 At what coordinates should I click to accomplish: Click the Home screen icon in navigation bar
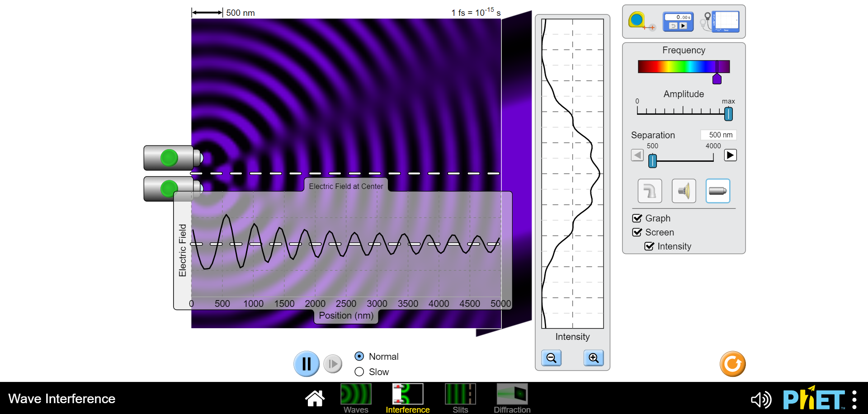[x=315, y=398]
